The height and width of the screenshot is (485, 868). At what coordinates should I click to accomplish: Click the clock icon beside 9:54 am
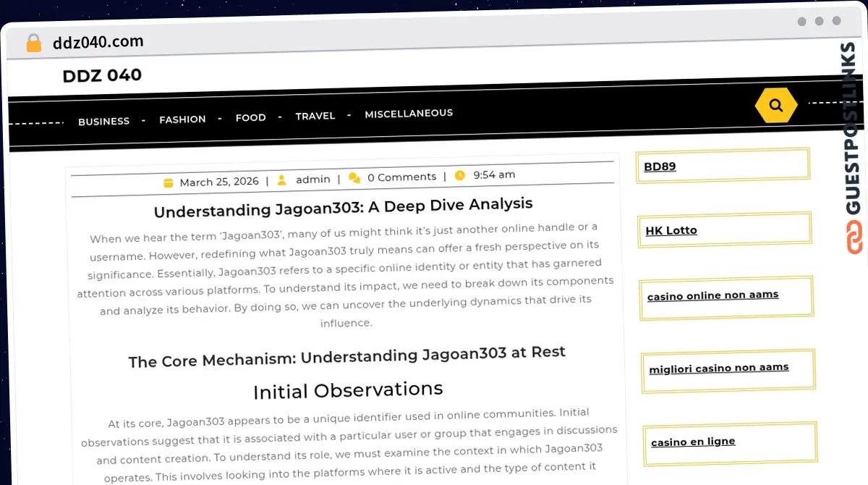[x=459, y=175]
